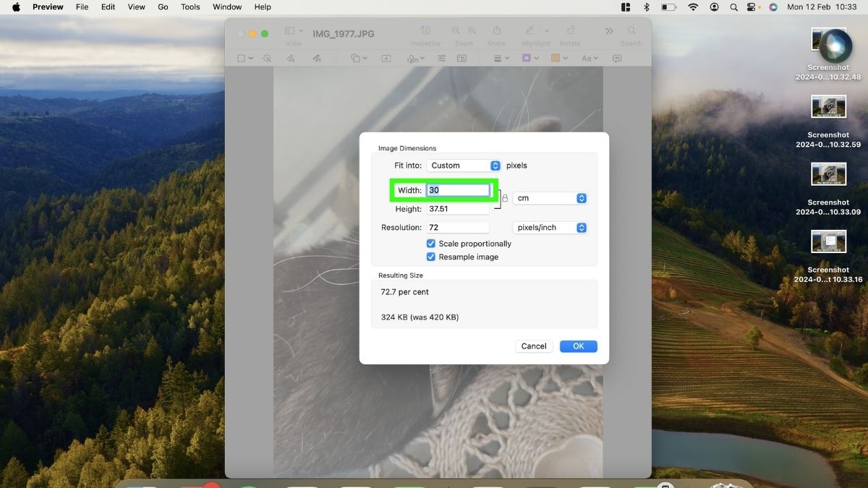This screenshot has width=868, height=488.
Task: Click the Rotate toolbar icon
Action: click(570, 31)
